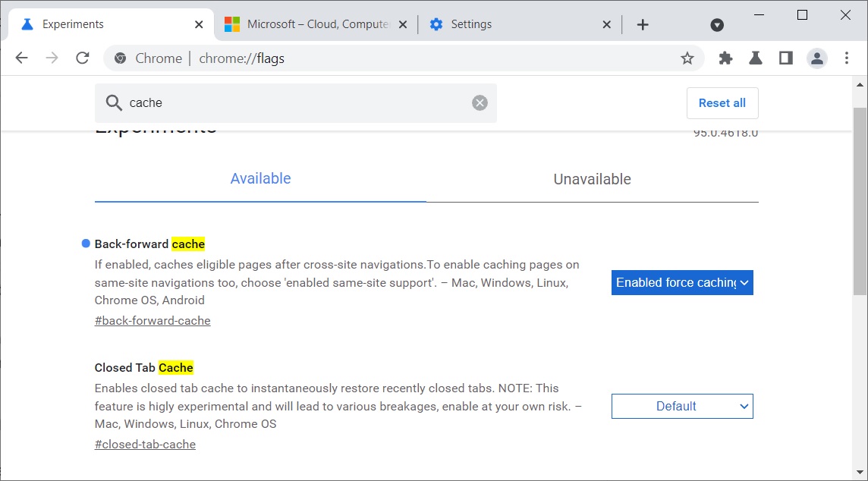
Task: Toggle the side panel icon
Action: tap(786, 58)
